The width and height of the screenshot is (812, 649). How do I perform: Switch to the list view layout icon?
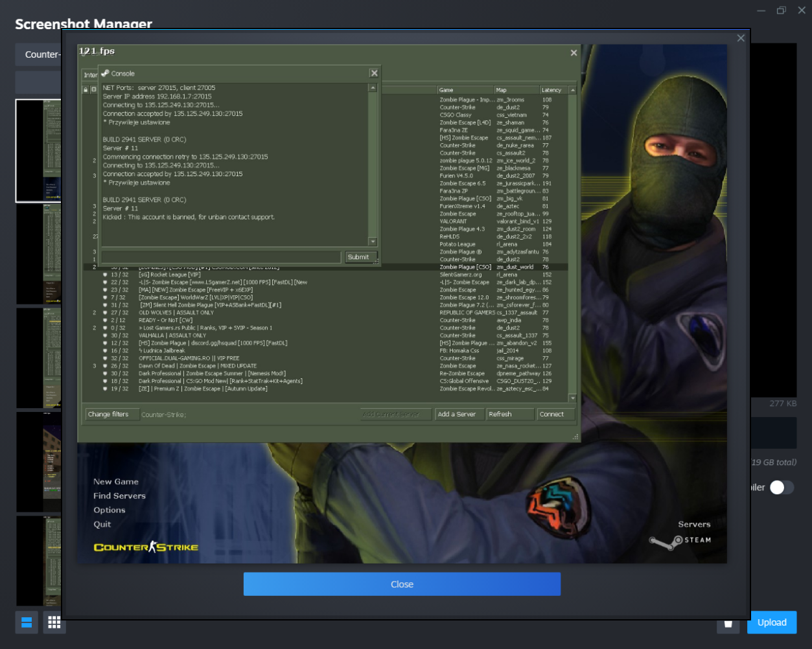coord(27,622)
